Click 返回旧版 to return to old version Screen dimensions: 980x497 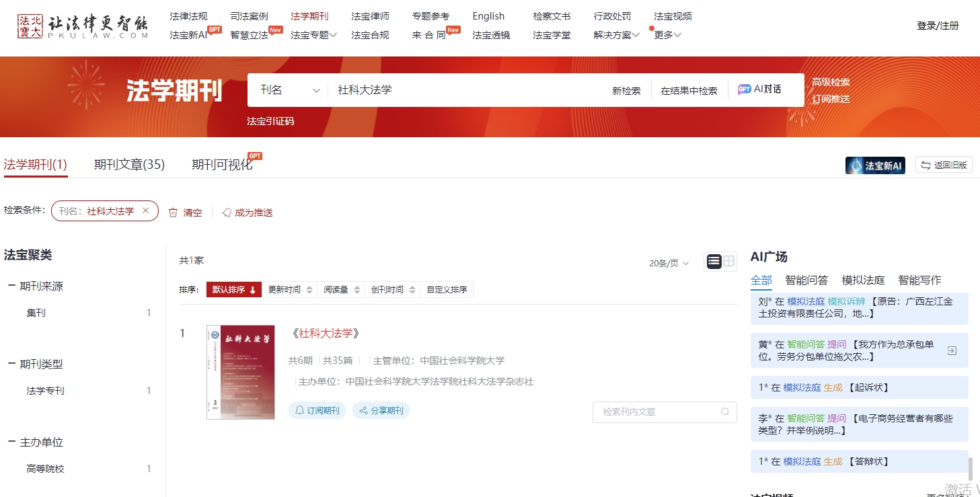[x=944, y=165]
